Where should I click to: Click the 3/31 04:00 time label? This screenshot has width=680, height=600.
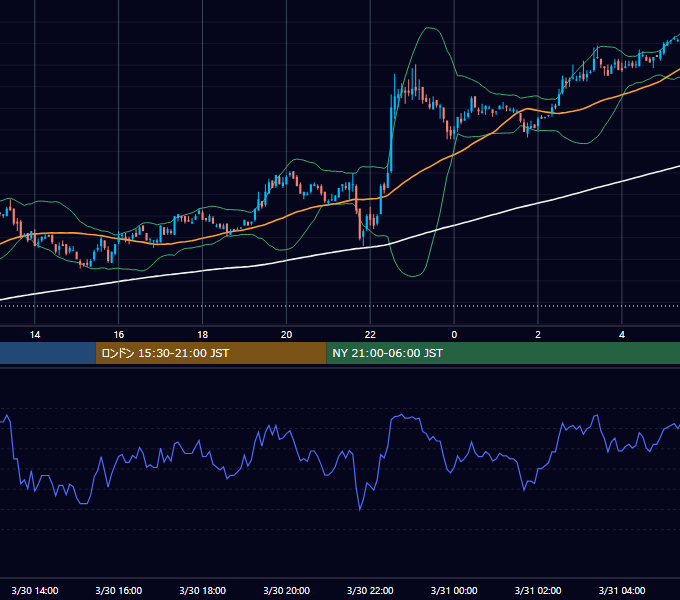(622, 590)
